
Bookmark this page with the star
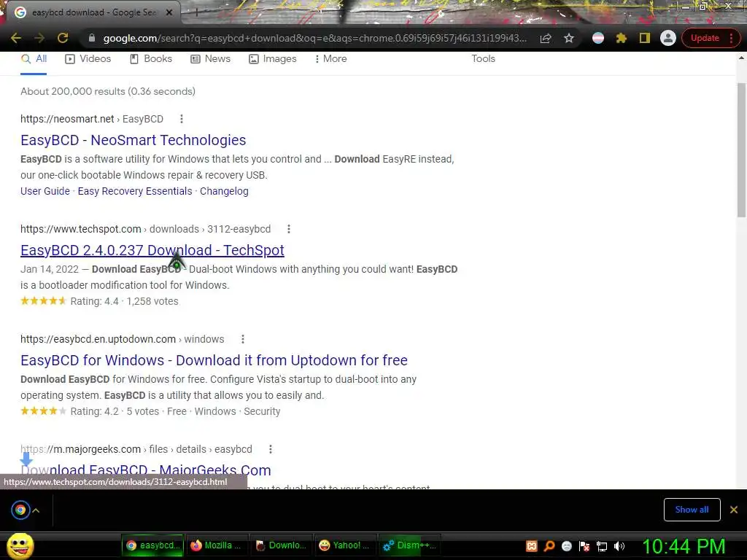[569, 38]
